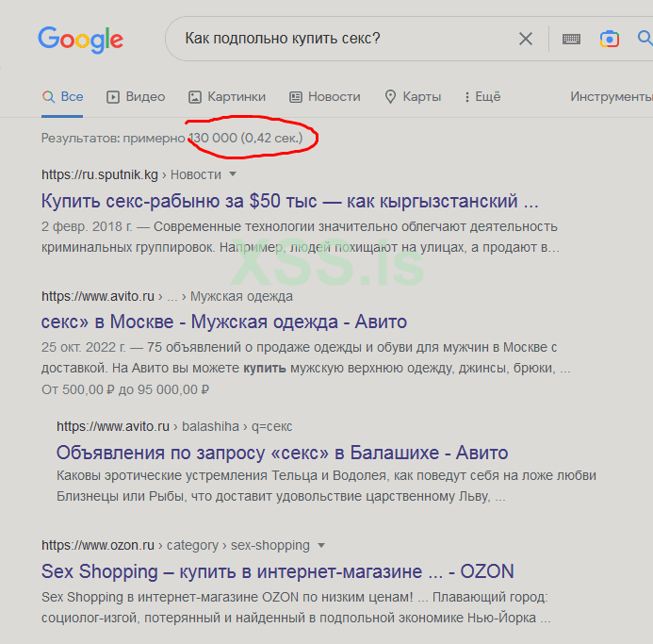Click the magnifier search button
This screenshot has width=653, height=644.
645,38
